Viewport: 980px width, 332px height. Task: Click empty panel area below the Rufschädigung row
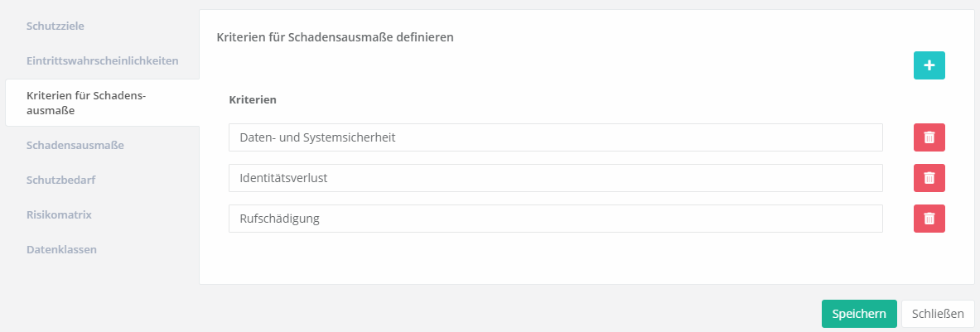tap(555, 259)
